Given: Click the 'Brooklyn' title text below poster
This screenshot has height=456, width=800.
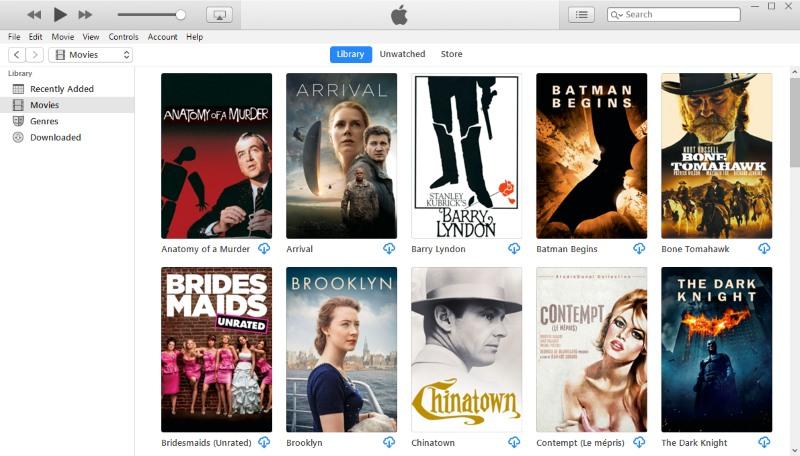Looking at the screenshot, I should [x=304, y=443].
